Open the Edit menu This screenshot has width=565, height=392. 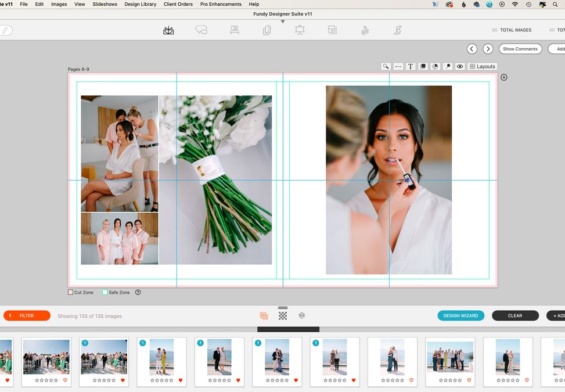pos(39,4)
